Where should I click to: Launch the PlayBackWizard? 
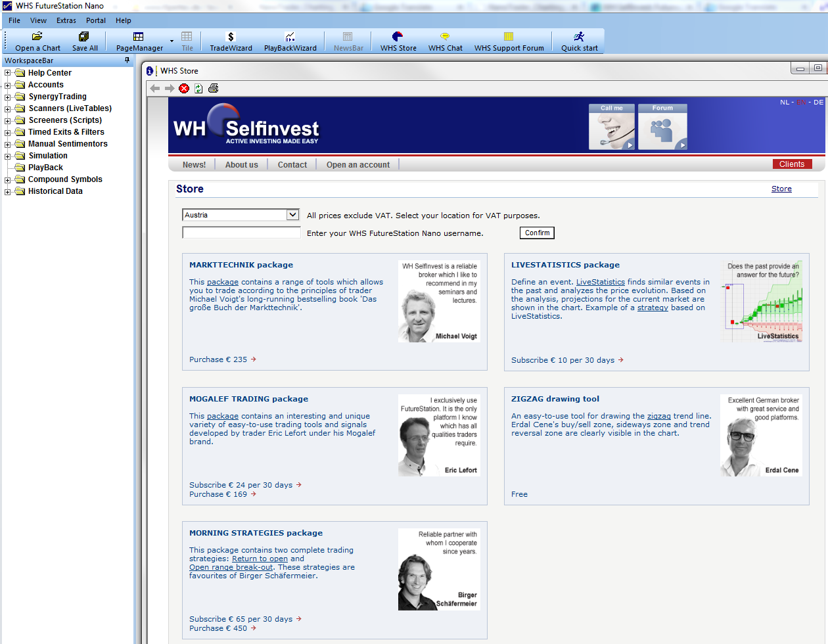(290, 37)
